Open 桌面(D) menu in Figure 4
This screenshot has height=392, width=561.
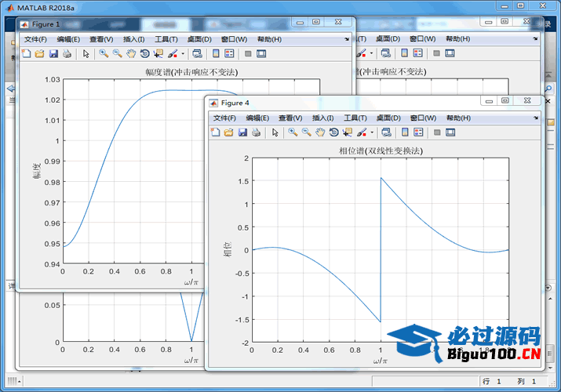pos(388,118)
